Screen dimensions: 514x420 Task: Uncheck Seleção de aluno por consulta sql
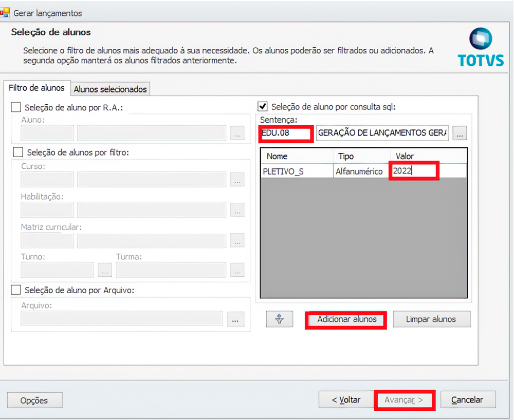263,107
